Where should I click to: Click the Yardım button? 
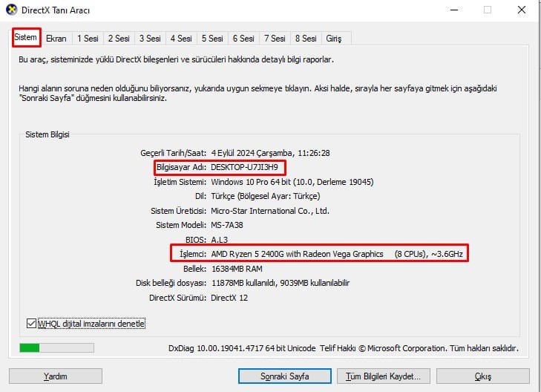[x=55, y=376]
